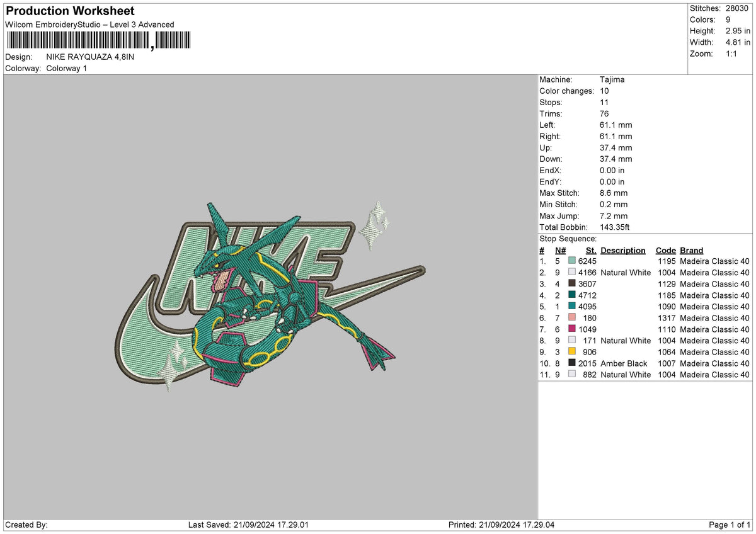This screenshot has width=756, height=534.
Task: Click stitch count "6245" in stop row 1
Action: 587,261
